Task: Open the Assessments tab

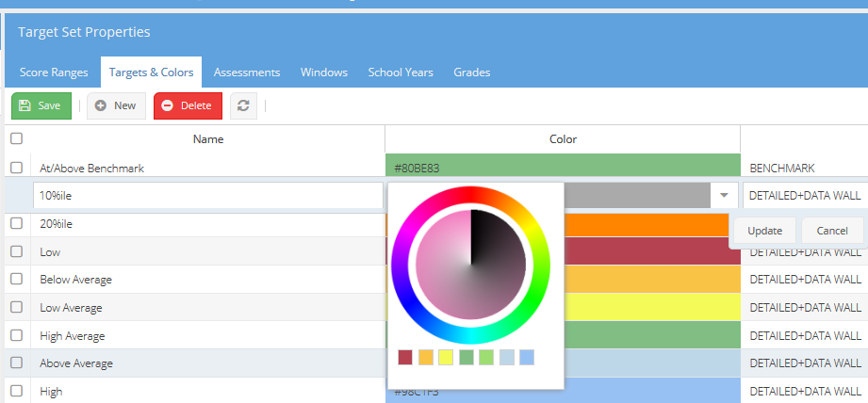Action: (247, 73)
